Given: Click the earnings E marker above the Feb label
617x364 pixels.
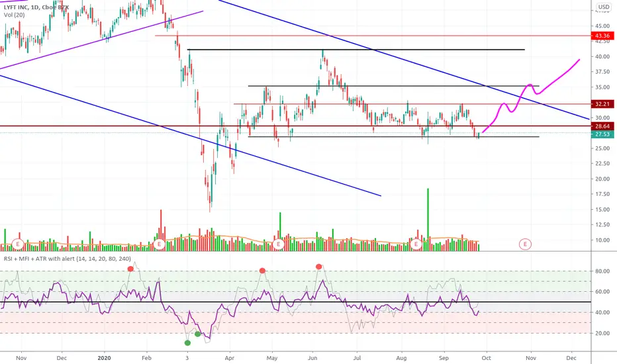Looking at the screenshot, I should (160, 244).
